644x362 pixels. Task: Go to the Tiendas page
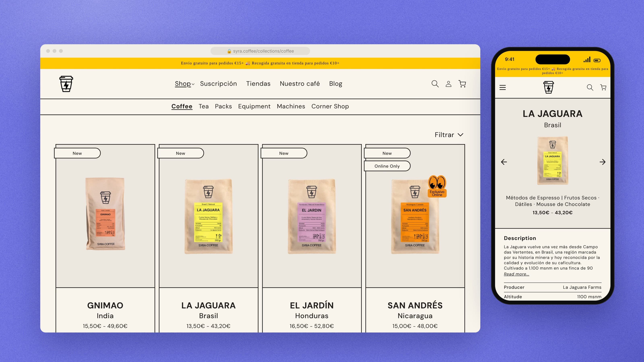click(258, 84)
